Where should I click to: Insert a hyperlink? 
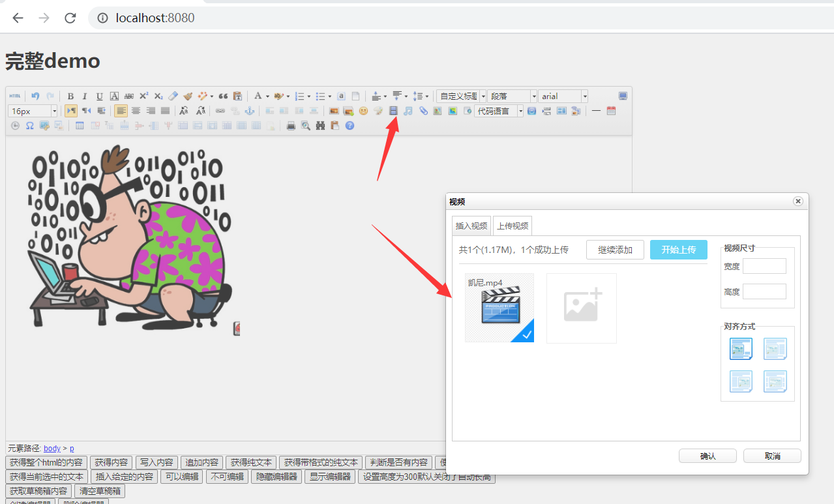click(x=220, y=111)
